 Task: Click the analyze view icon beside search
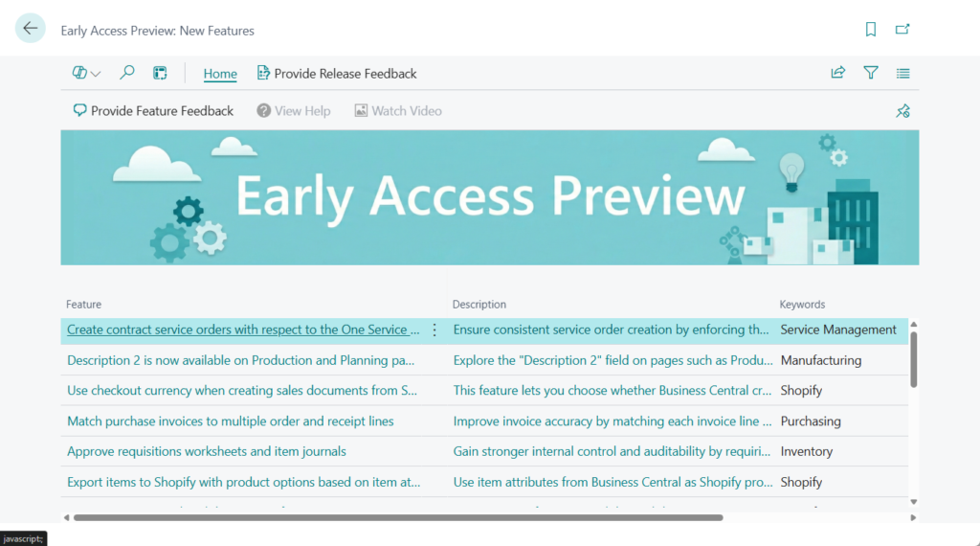click(x=160, y=73)
